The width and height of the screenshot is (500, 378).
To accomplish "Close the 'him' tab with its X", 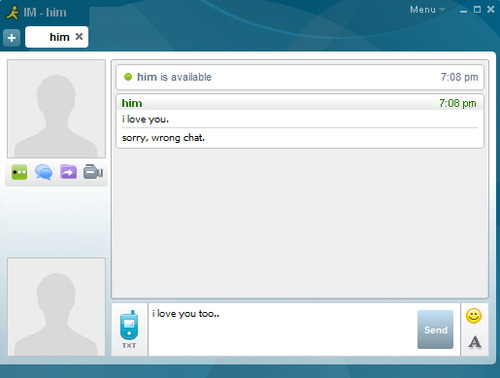I will [79, 36].
